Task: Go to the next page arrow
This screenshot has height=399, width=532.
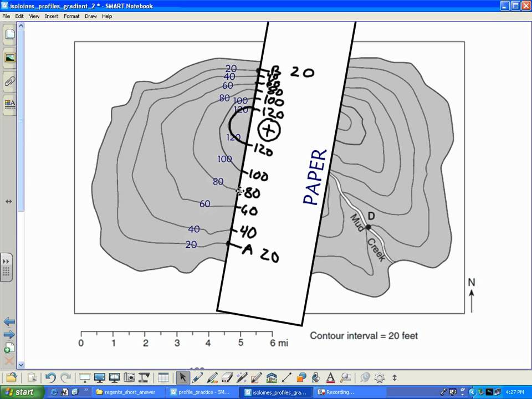Action: tap(9, 335)
